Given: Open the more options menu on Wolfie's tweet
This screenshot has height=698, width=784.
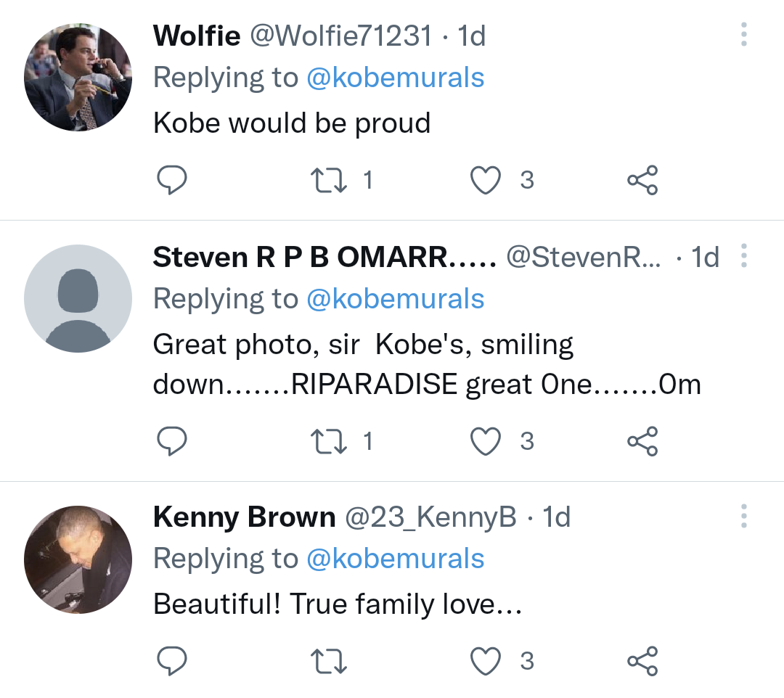Looking at the screenshot, I should pos(743,35).
